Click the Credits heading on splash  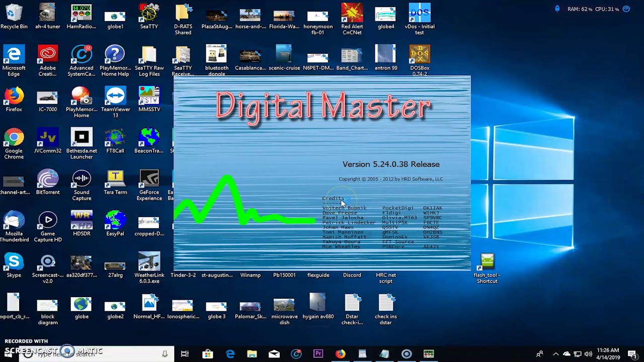tap(333, 198)
